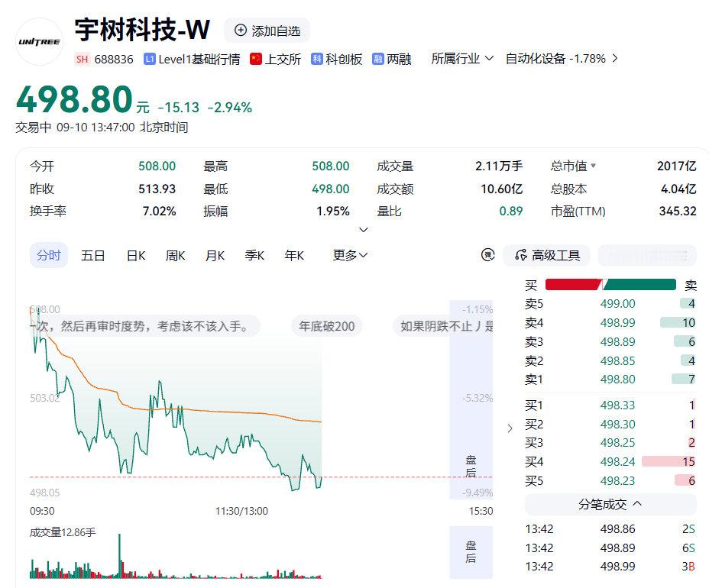Image resolution: width=709 pixels, height=588 pixels.
Task: Click the 总股本 value 4.04亿
Action: 678,189
